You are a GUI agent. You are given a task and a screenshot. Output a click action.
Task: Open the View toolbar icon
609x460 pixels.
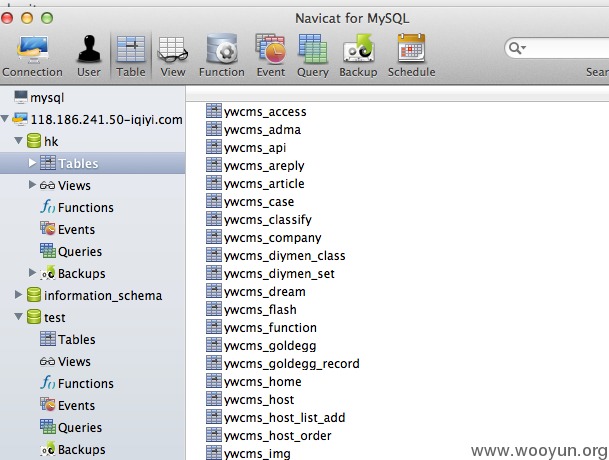[x=173, y=56]
